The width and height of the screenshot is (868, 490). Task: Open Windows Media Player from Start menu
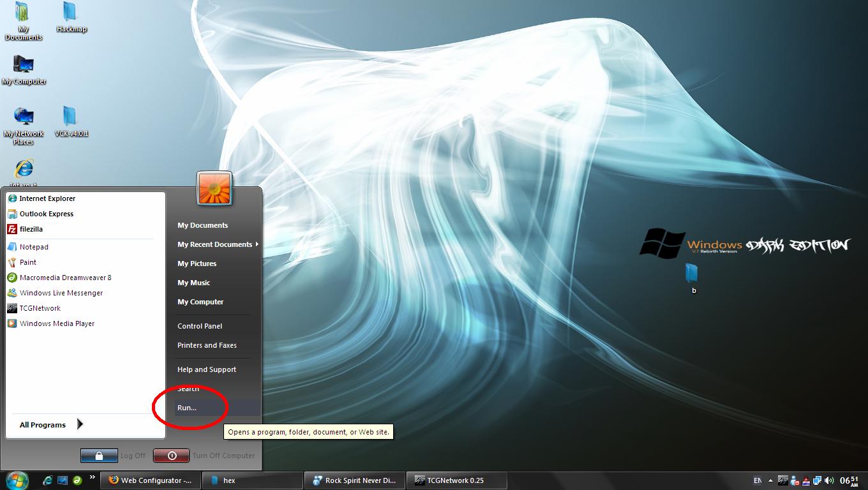pyautogui.click(x=51, y=323)
